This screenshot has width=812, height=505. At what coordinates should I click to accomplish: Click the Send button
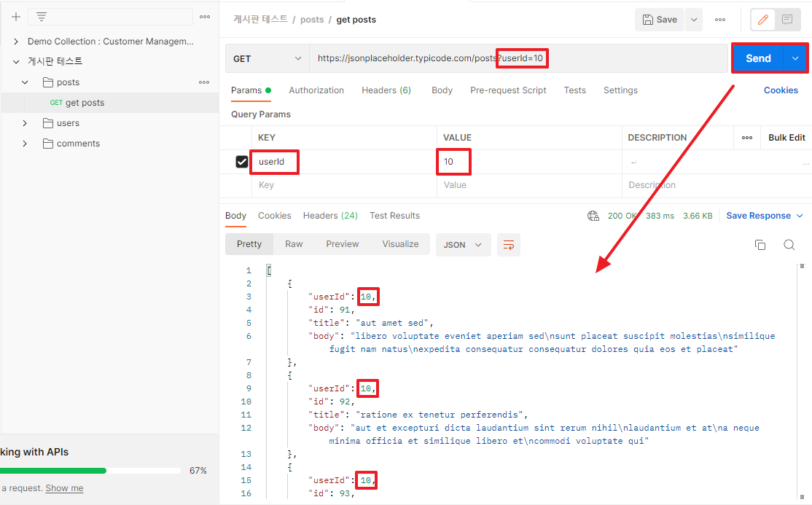pos(758,58)
